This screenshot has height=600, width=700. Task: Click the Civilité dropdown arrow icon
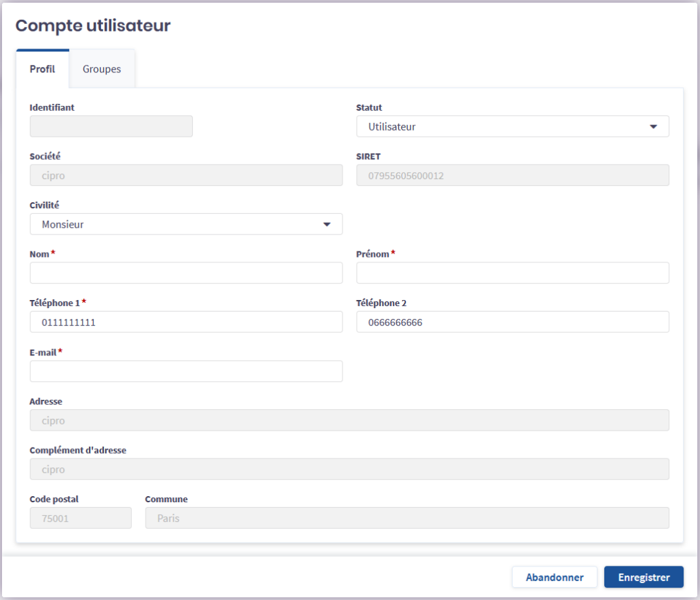(x=326, y=224)
